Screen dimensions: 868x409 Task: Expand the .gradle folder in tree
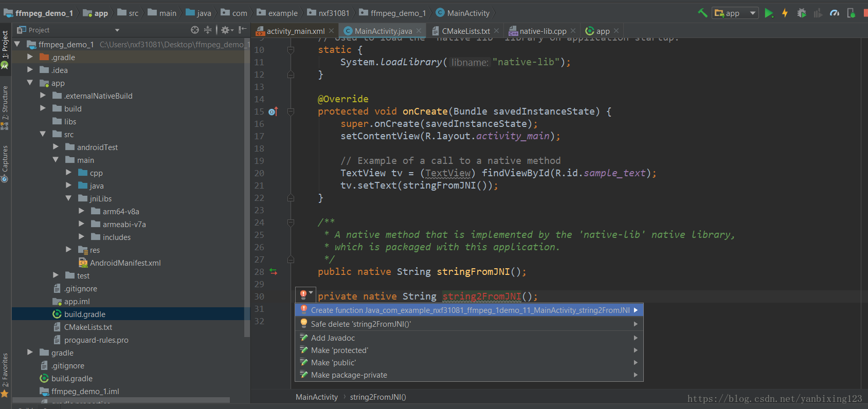(x=30, y=57)
